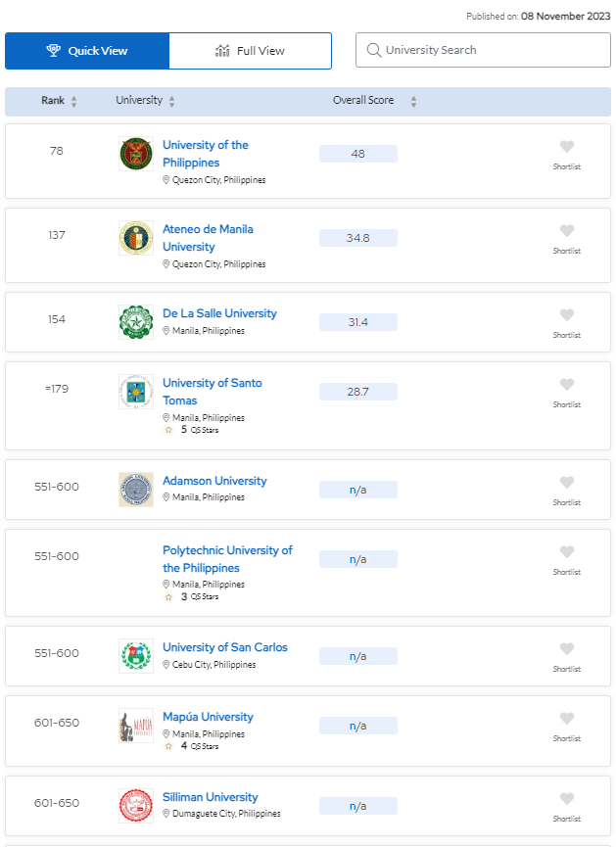Switch to the Quick View tab
Viewport: 616px width, 847px height.
pos(86,49)
